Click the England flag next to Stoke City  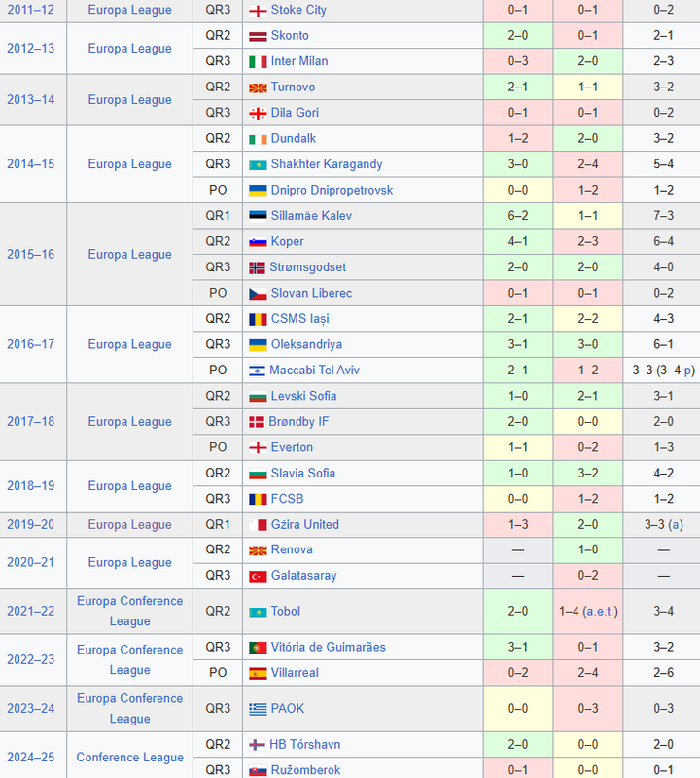(x=258, y=11)
